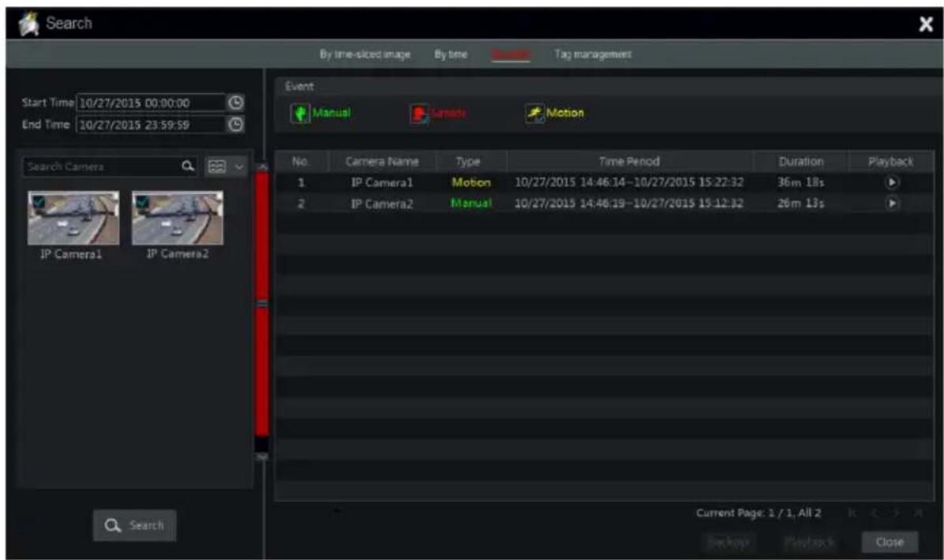Uncheck the IP Camera1 checkbox
Screen dimensions: 944x560
tap(38, 202)
